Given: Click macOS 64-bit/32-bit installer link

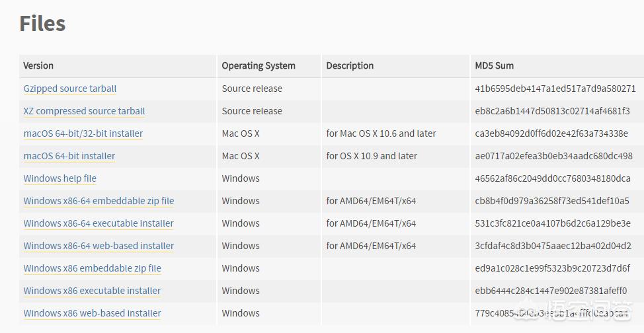Looking at the screenshot, I should (83, 133).
